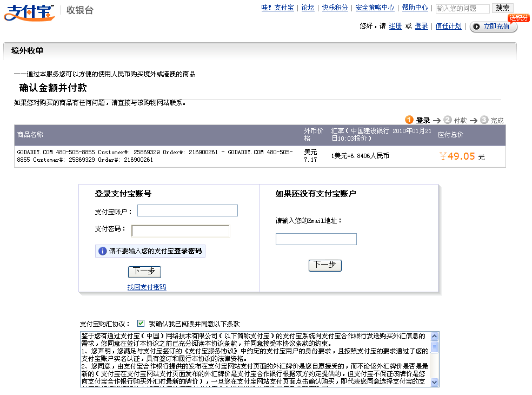Click the Alipay 支付宝 logo
Screen dimensions: 532x395
30,12
